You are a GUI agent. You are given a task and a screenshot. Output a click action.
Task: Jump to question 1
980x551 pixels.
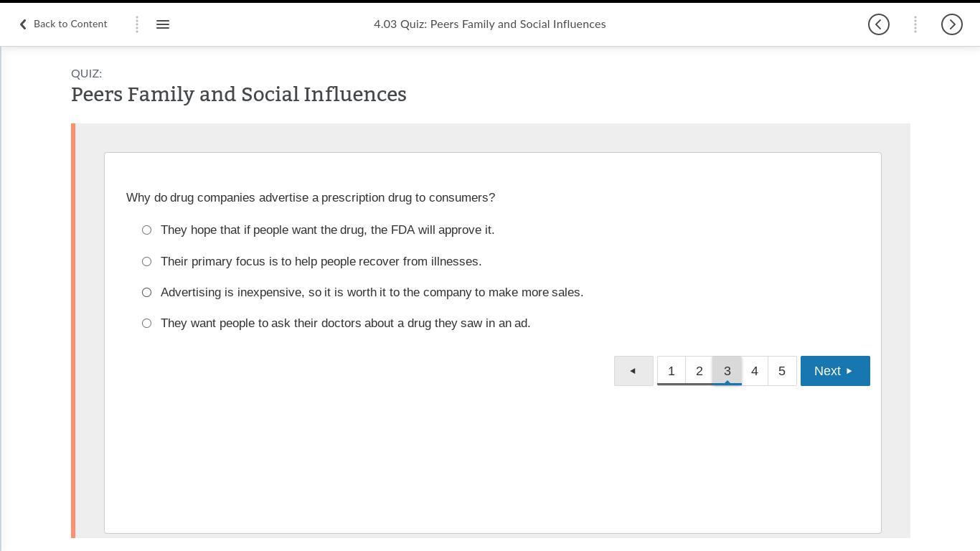click(671, 371)
